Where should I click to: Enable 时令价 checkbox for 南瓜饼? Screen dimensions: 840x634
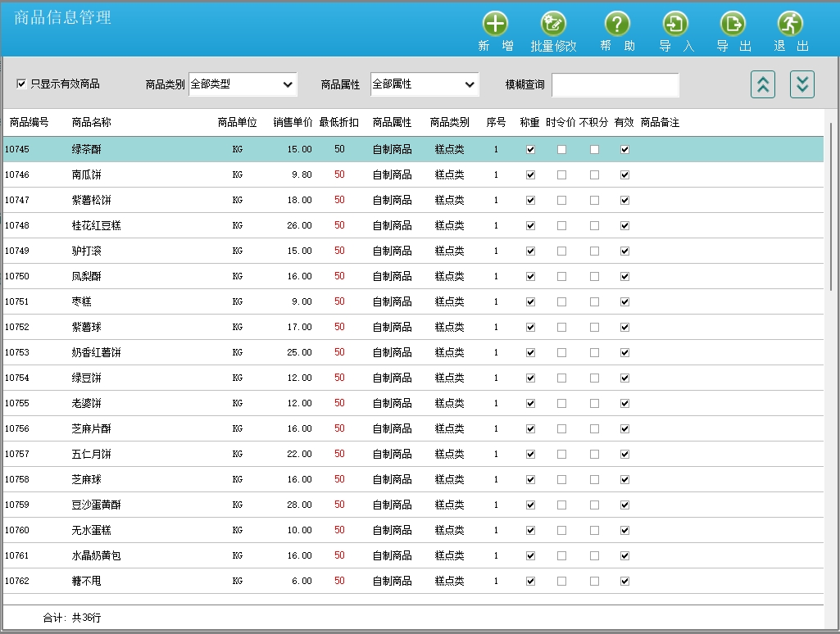(561, 175)
